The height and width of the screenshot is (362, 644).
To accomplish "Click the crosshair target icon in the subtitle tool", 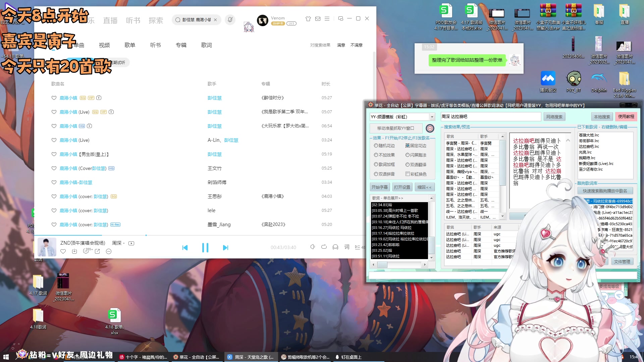I will pyautogui.click(x=430, y=128).
